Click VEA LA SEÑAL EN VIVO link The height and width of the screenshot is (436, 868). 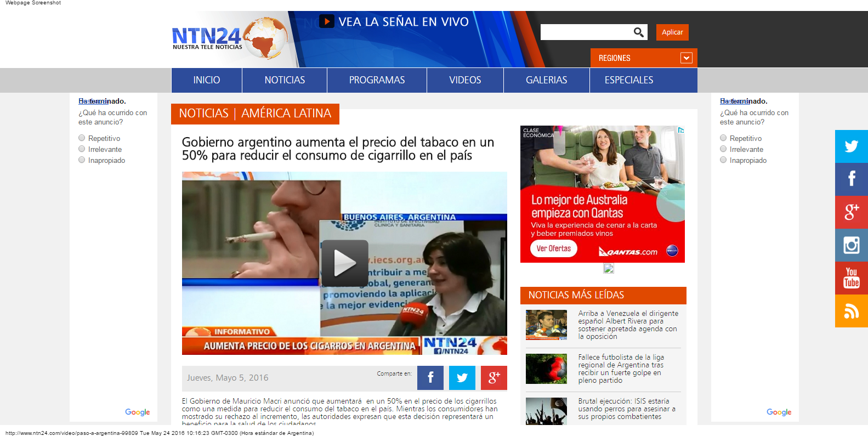coord(404,22)
